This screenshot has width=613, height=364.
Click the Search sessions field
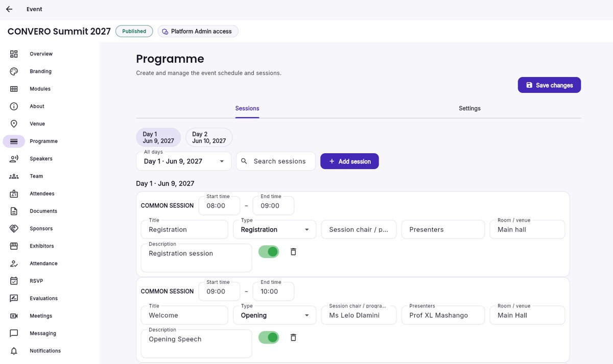pyautogui.click(x=276, y=161)
